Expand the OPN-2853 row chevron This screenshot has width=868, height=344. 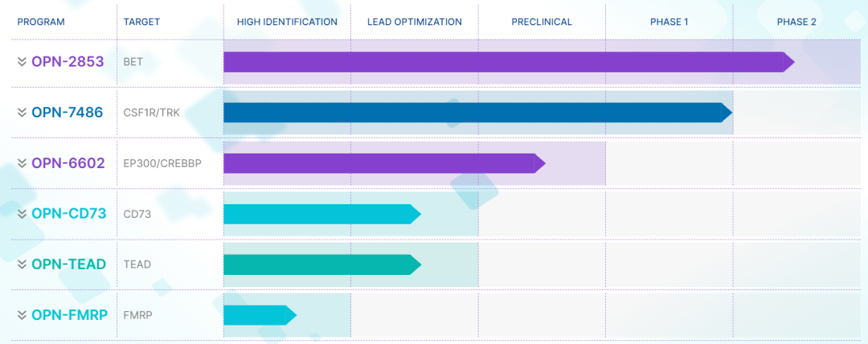[22, 62]
